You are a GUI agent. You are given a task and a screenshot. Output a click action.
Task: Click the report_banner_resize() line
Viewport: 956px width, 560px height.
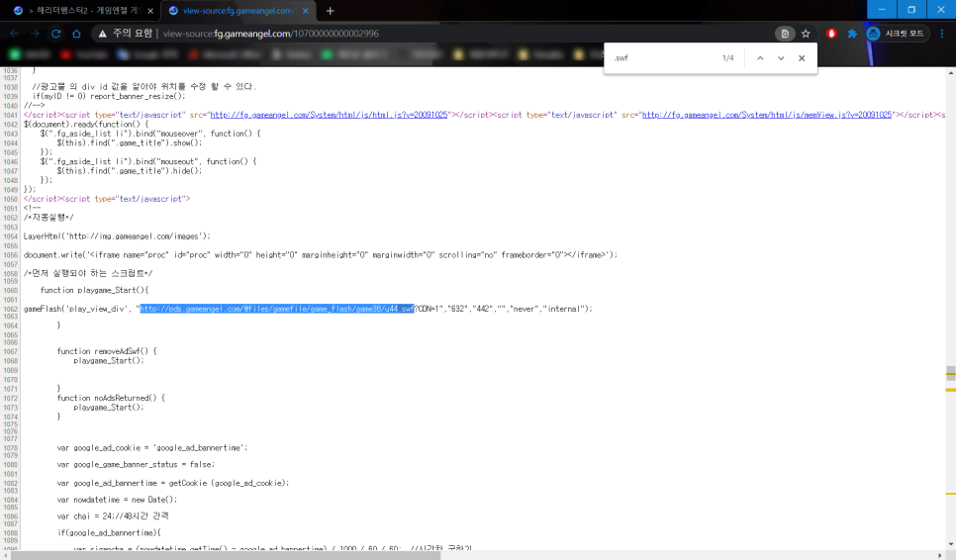(x=109, y=96)
